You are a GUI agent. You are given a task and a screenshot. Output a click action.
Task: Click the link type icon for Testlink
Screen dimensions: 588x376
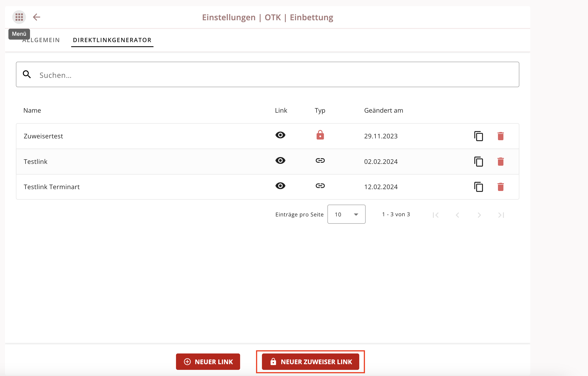pos(320,161)
